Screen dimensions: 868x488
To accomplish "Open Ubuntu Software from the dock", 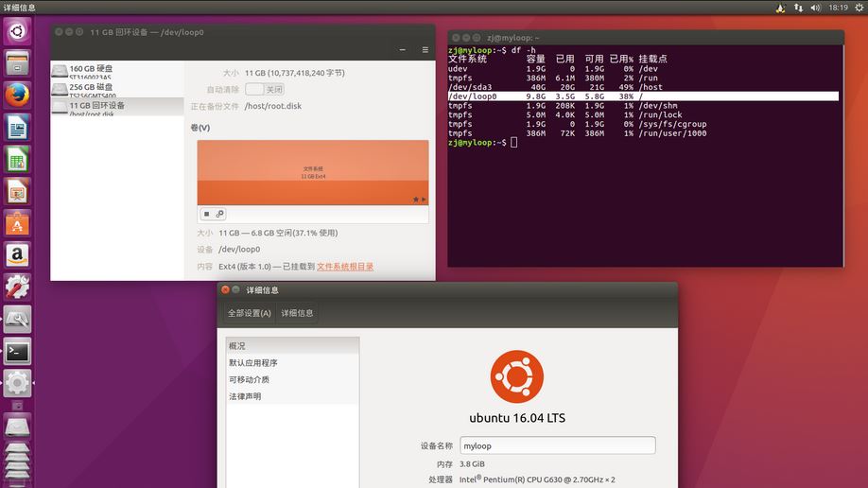I will tap(17, 223).
